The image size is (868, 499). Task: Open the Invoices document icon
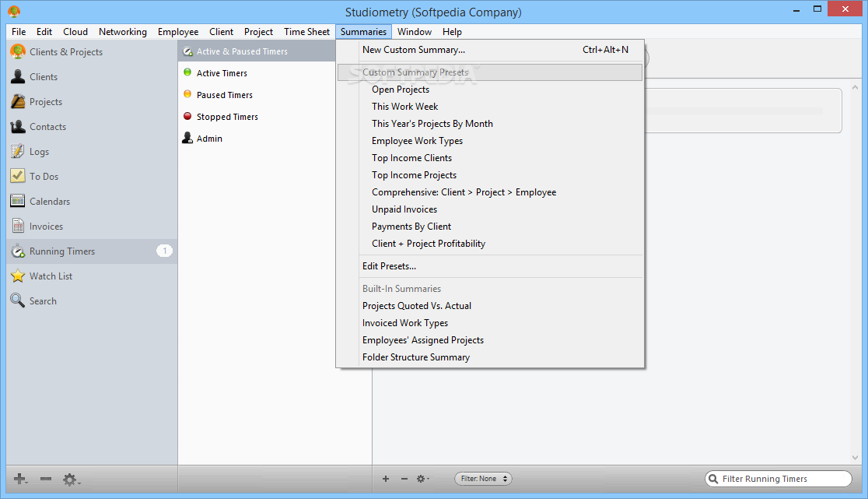tap(18, 226)
